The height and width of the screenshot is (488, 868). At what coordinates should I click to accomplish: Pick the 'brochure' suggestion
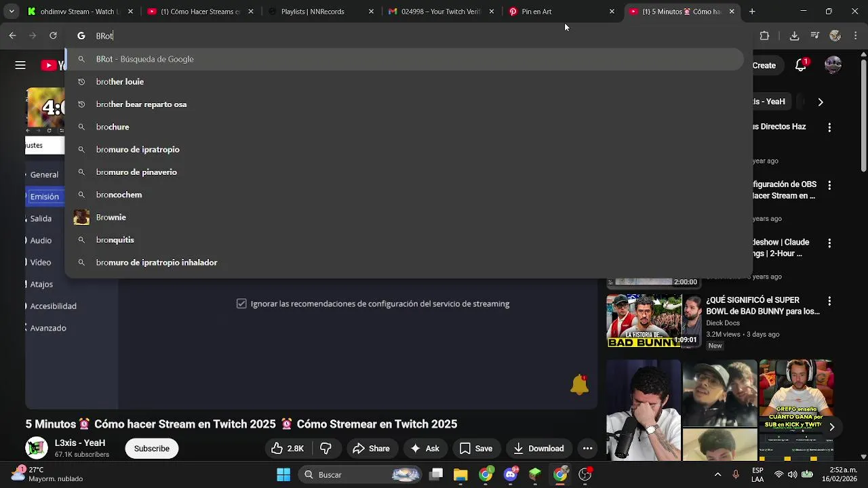[405, 127]
